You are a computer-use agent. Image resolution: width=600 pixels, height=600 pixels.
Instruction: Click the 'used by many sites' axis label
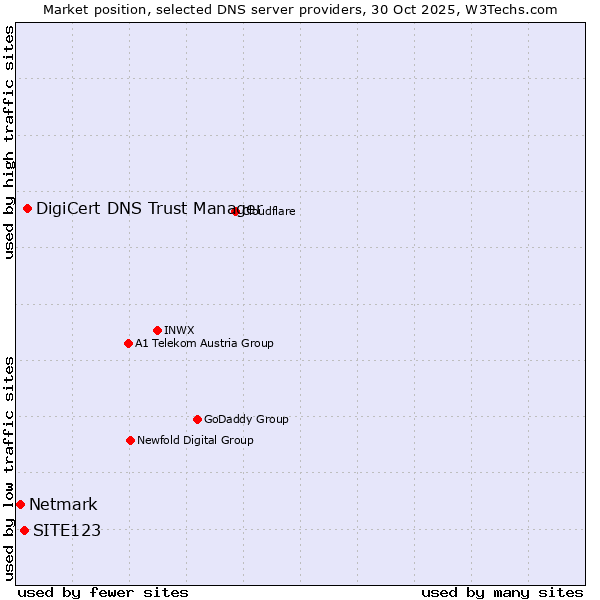click(502, 592)
